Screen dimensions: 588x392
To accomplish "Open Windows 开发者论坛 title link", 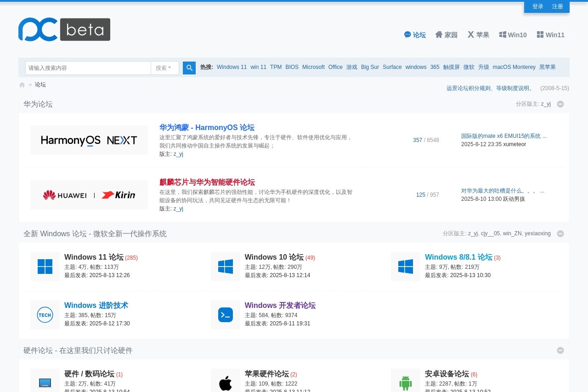I will (x=280, y=306).
